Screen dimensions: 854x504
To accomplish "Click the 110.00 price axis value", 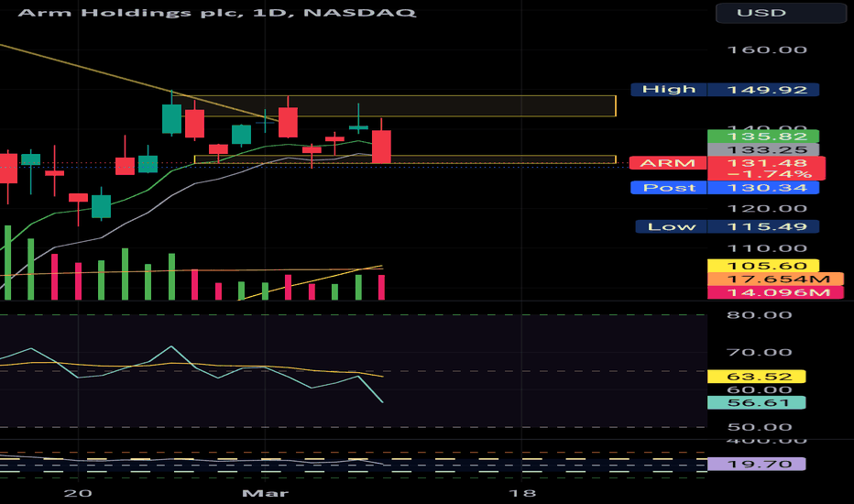I will (767, 248).
